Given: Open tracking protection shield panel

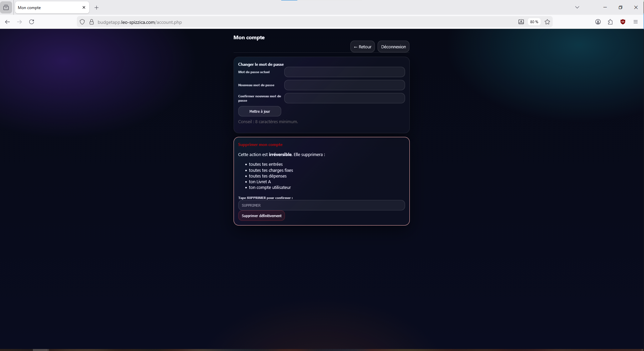Looking at the screenshot, I should [x=82, y=22].
